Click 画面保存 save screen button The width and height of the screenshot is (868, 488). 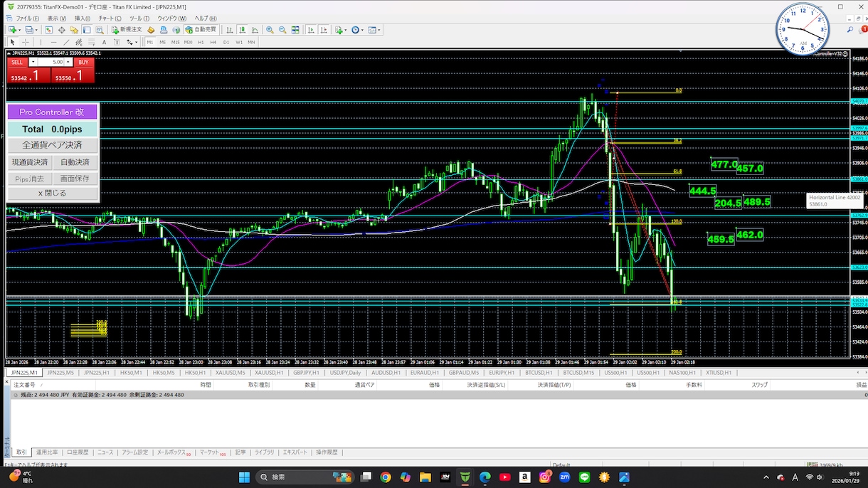coord(75,179)
